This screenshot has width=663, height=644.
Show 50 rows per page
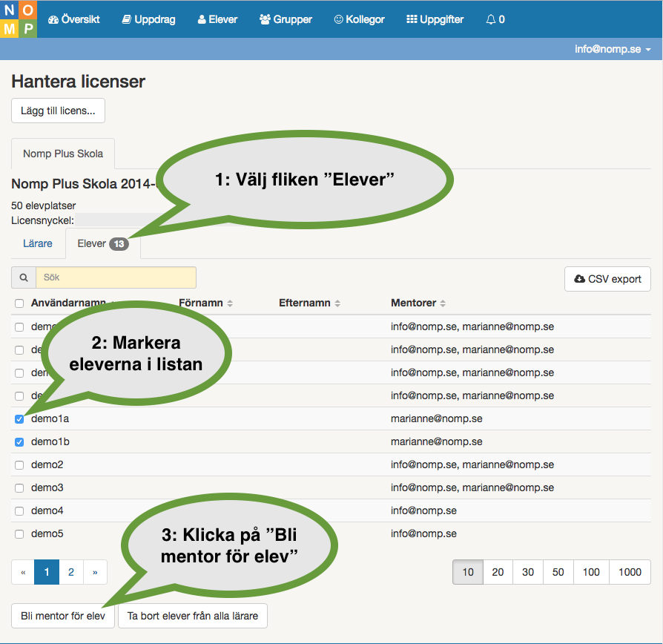point(558,572)
